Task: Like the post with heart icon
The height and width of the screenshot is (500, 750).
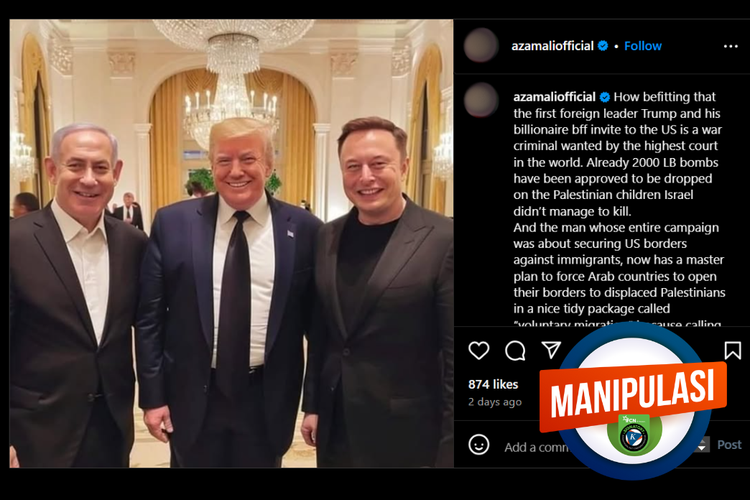Action: [479, 351]
